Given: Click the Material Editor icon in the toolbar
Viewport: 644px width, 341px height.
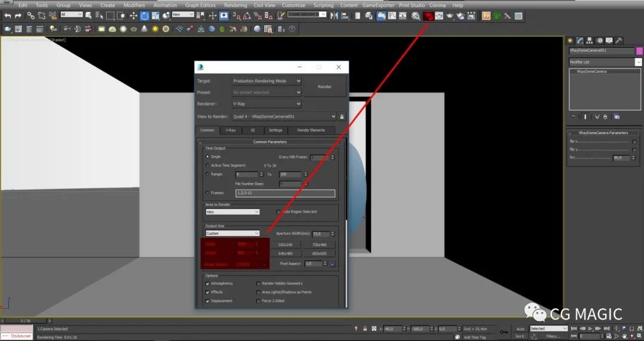Looking at the screenshot, I should (x=416, y=15).
